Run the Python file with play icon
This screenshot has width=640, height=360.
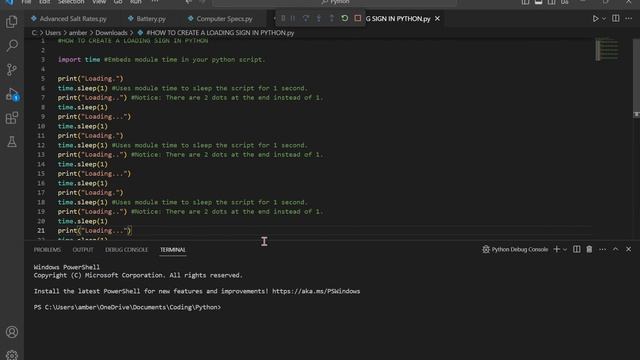click(596, 18)
